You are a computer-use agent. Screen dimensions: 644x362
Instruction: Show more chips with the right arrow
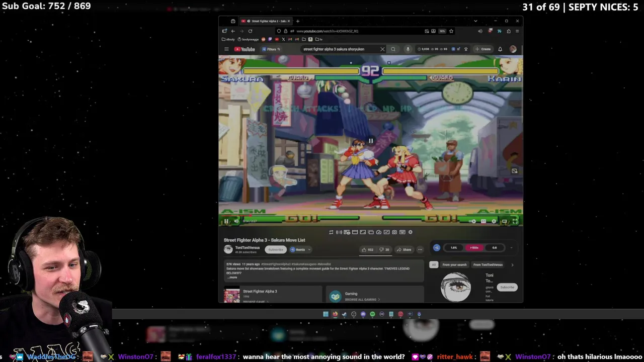(x=512, y=264)
